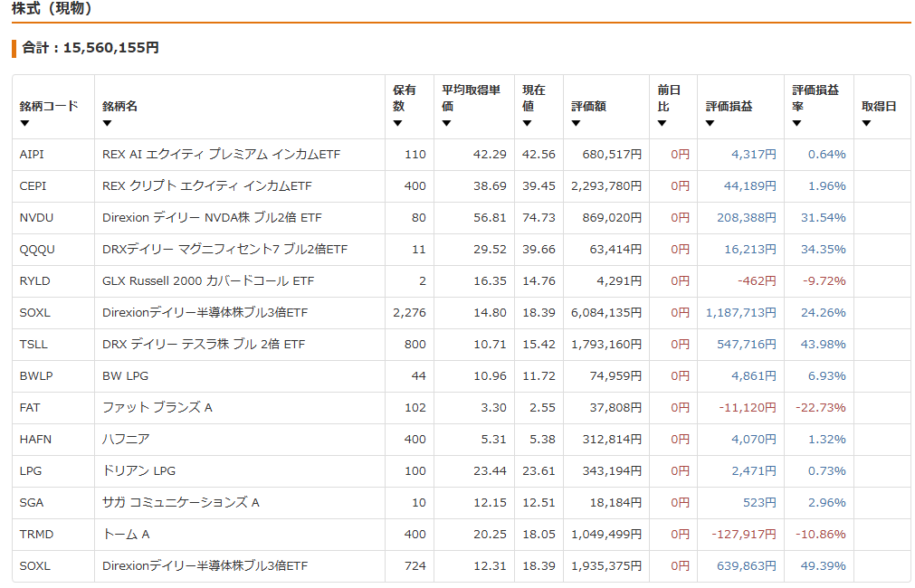Select ticker code CEPI
This screenshot has height=588, width=915.
point(33,186)
